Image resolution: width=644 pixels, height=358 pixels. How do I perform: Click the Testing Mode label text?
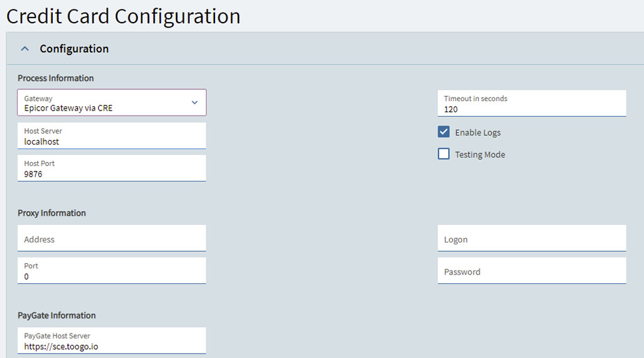480,155
